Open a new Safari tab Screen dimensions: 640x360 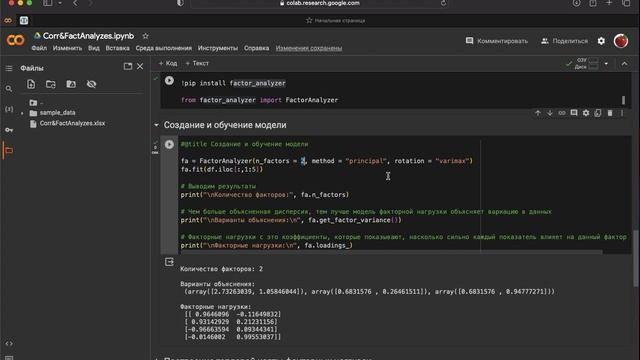(x=609, y=3)
